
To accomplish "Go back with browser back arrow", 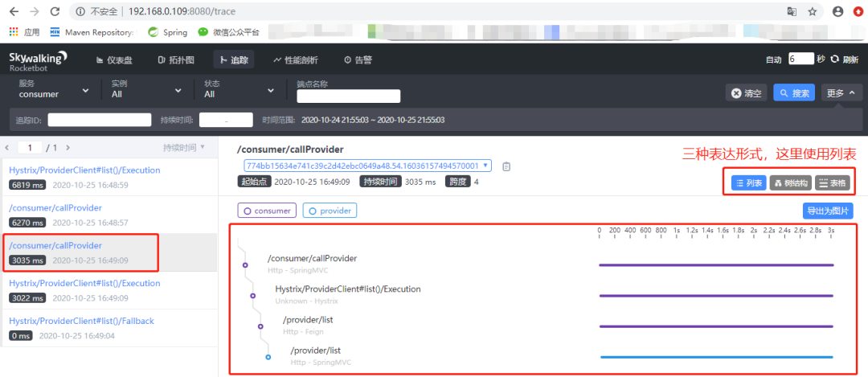I will coord(14,11).
